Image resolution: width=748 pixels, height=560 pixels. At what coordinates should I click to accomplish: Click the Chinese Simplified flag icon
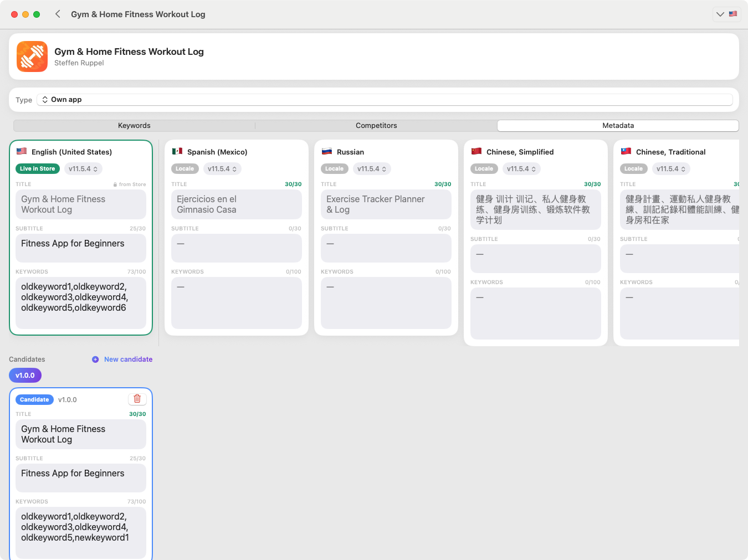[x=477, y=151]
